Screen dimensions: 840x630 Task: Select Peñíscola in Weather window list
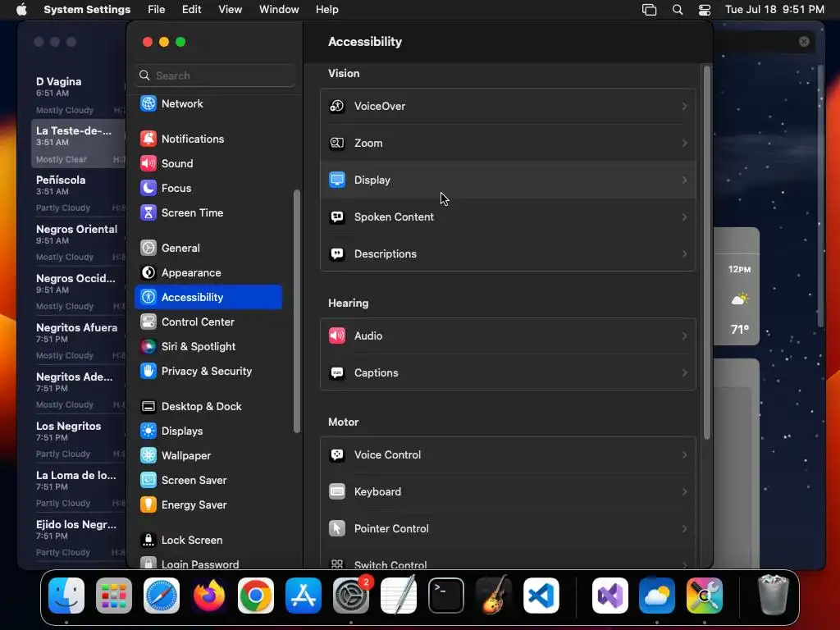pyautogui.click(x=79, y=192)
